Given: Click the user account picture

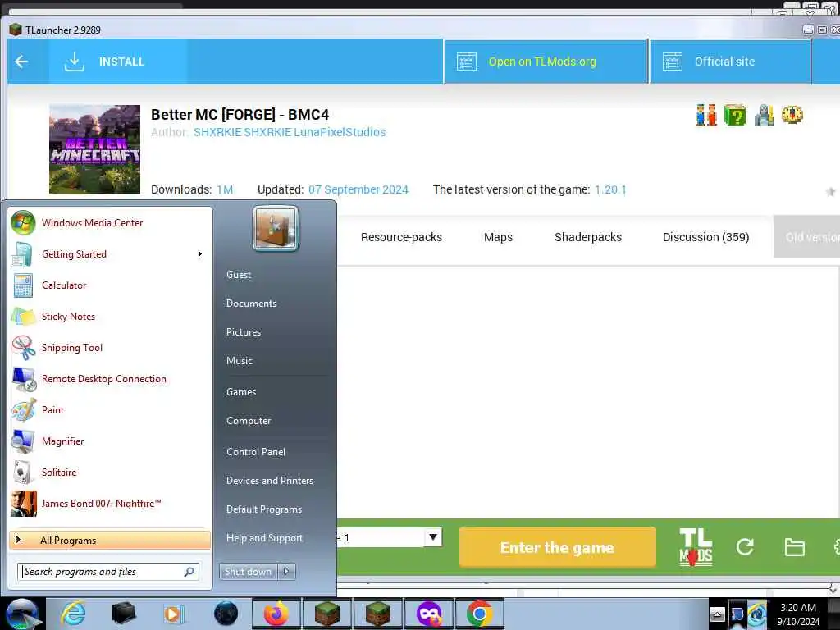Looking at the screenshot, I should tap(276, 228).
